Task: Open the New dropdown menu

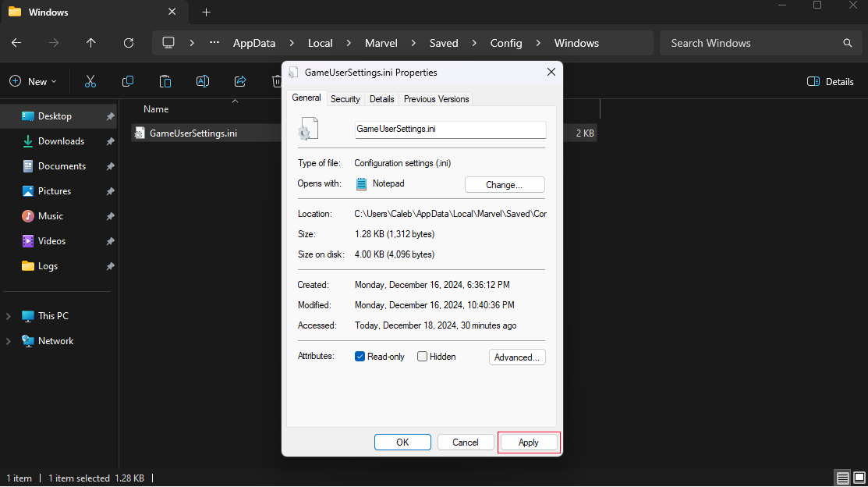Action: point(34,81)
